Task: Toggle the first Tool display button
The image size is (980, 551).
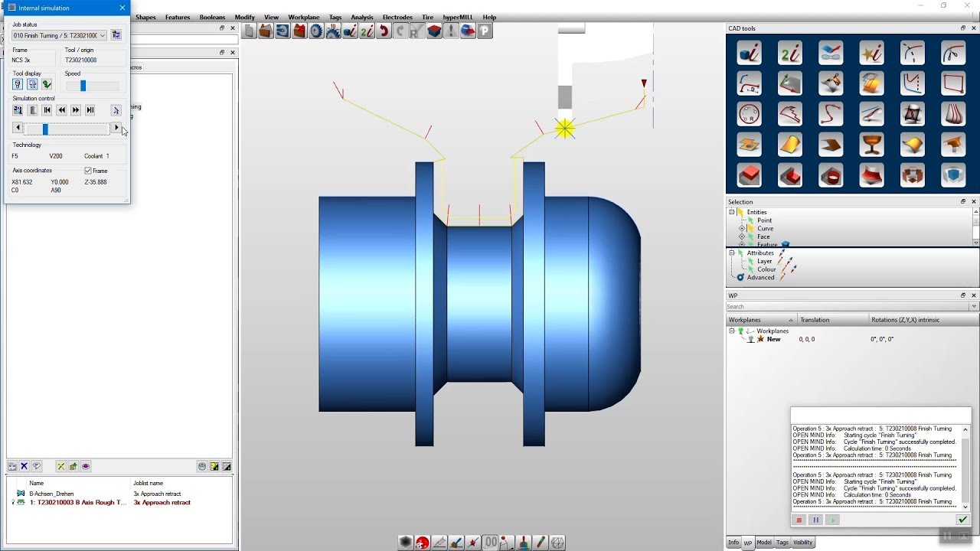Action: click(x=18, y=84)
